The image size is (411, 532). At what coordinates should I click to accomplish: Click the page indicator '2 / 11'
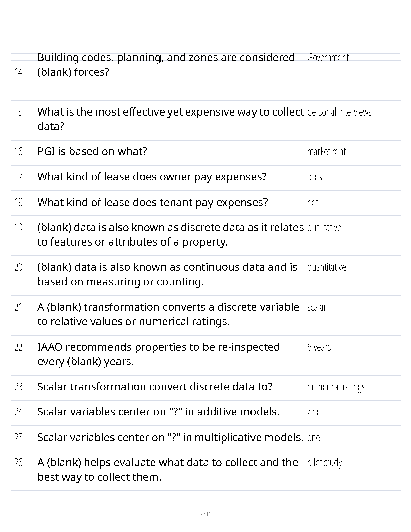[x=205, y=514]
